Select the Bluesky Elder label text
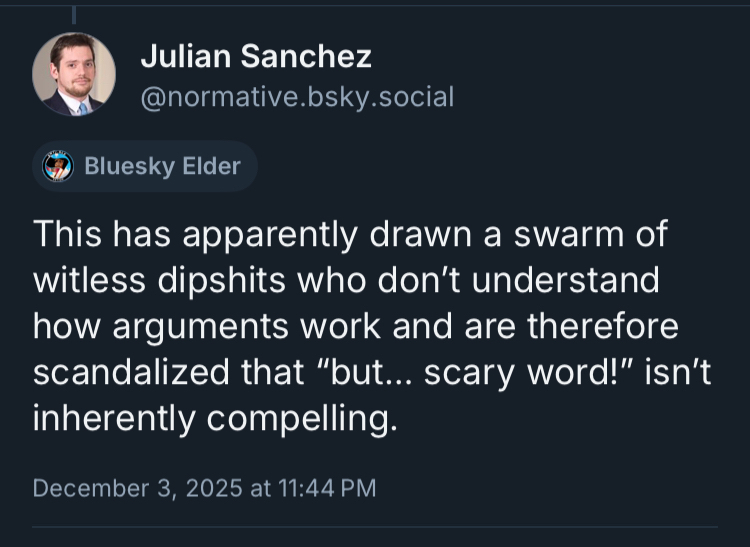The height and width of the screenshot is (547, 750). pyautogui.click(x=162, y=166)
